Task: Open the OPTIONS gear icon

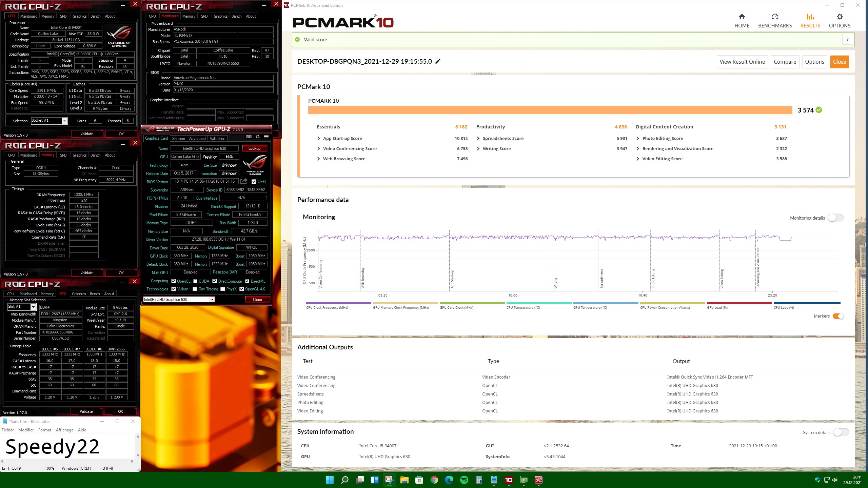Action: (x=840, y=17)
